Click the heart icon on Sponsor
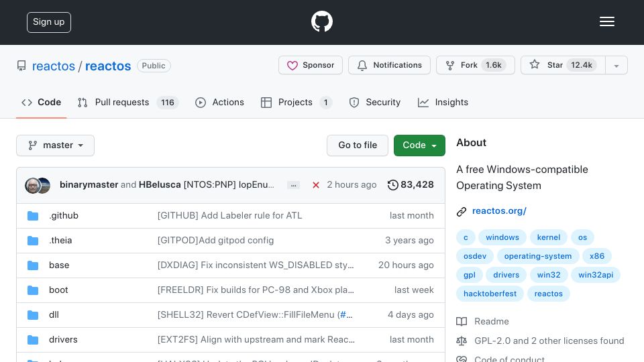The width and height of the screenshot is (644, 362). [x=292, y=65]
